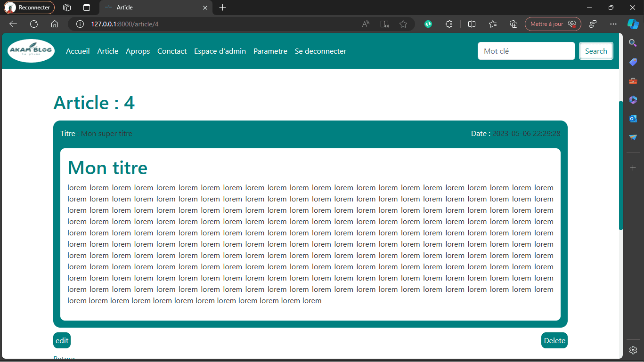Open the Favorites list icon
The image size is (644, 362).
tap(493, 24)
